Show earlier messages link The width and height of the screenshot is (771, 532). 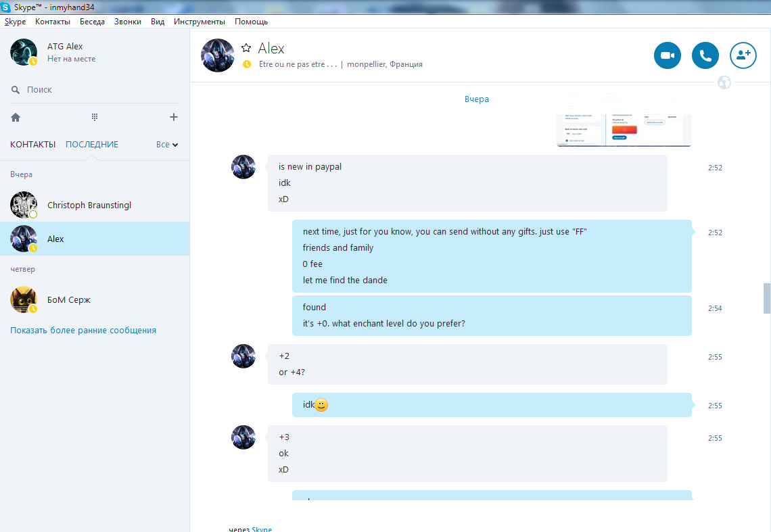point(83,331)
